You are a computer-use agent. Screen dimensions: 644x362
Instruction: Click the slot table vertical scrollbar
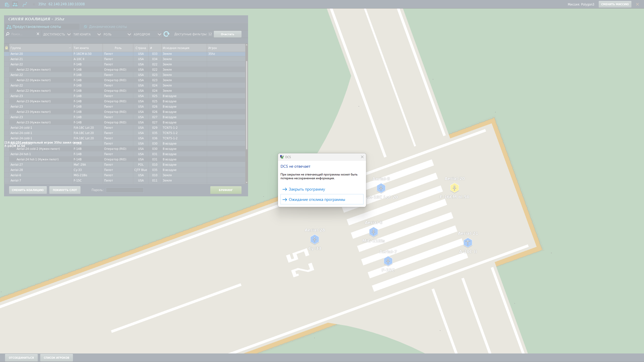click(247, 105)
